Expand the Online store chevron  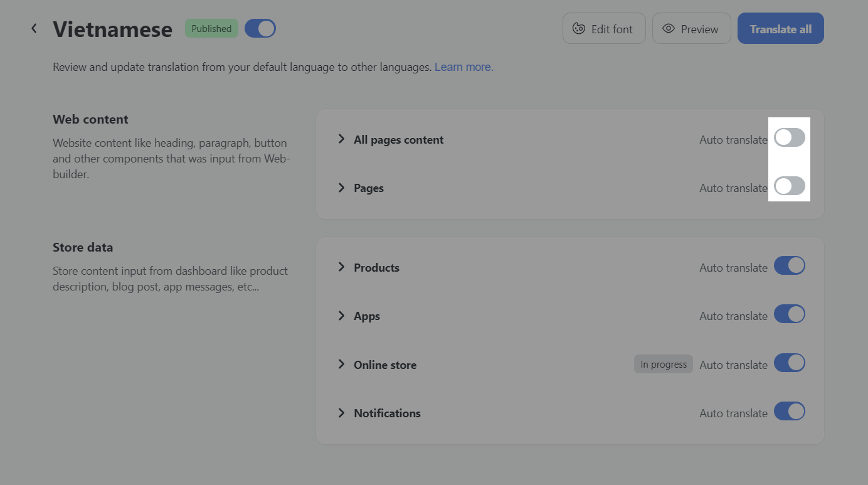(341, 364)
